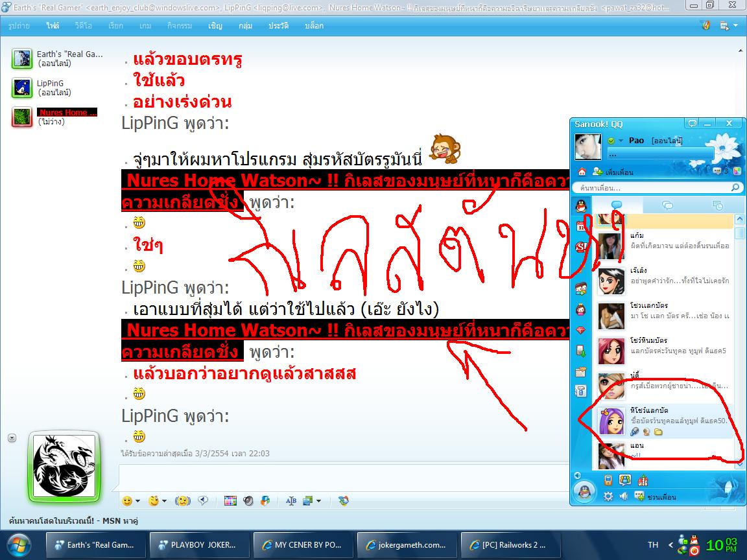
Task: Open contact เจ๊เล้ง in QQ list
Action: pos(663,281)
